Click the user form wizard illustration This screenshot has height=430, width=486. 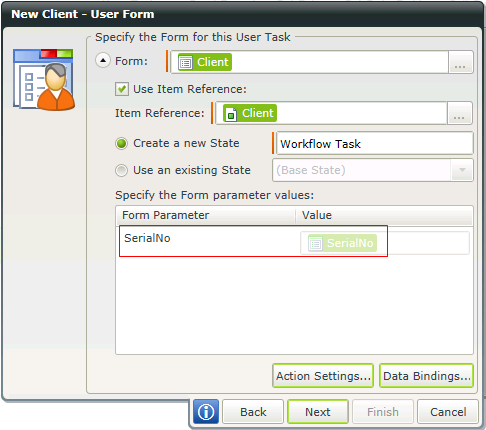(x=44, y=80)
